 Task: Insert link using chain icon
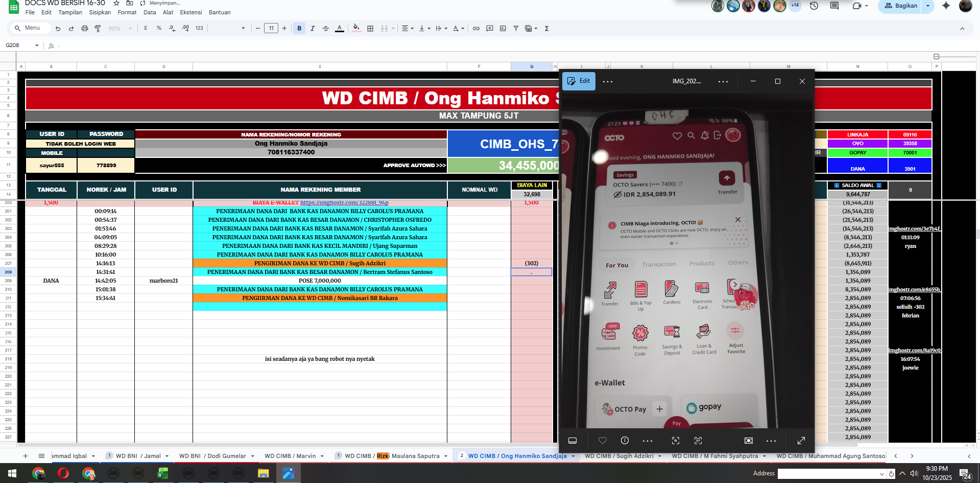coord(476,29)
